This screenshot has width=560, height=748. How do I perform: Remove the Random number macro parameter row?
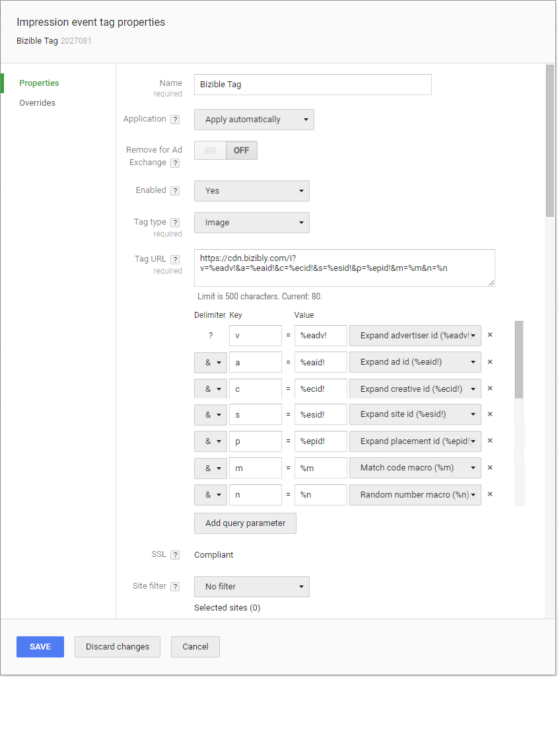pos(490,494)
